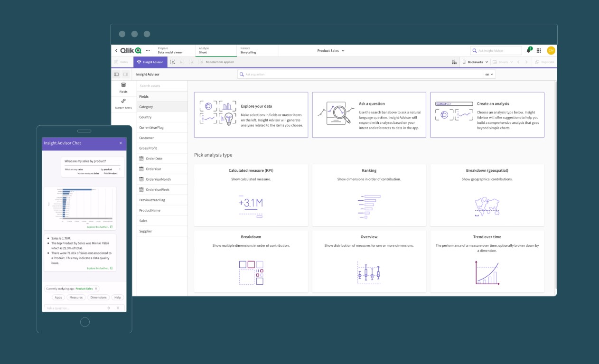The image size is (599, 364).
Task: Expand the Product Sales app dropdown
Action: point(331,51)
